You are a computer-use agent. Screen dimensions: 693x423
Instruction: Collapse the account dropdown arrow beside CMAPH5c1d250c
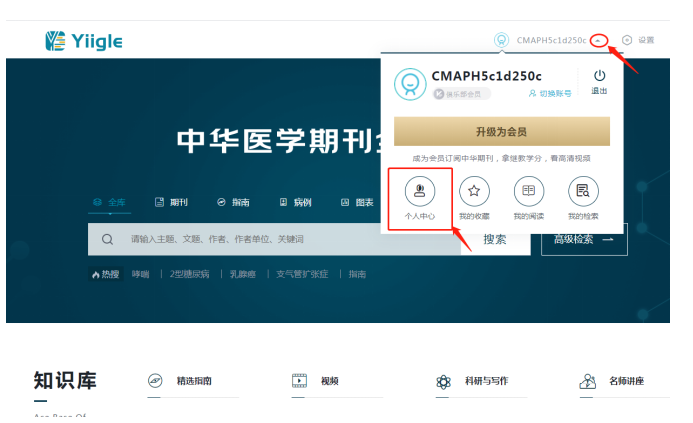click(598, 41)
